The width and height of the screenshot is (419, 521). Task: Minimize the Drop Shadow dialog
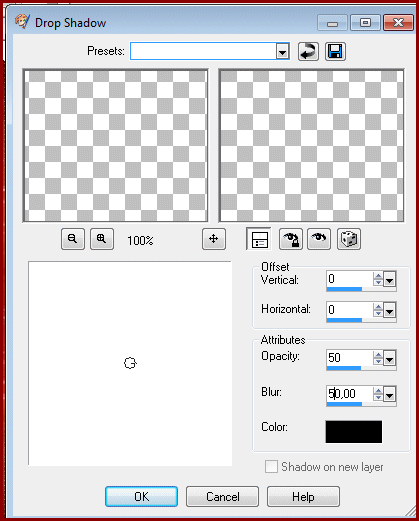click(332, 23)
